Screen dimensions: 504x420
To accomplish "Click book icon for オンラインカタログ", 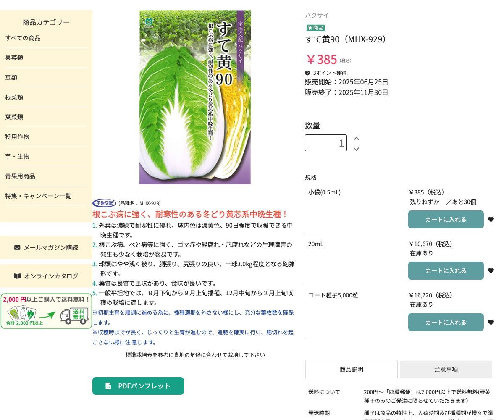I will click(17, 276).
